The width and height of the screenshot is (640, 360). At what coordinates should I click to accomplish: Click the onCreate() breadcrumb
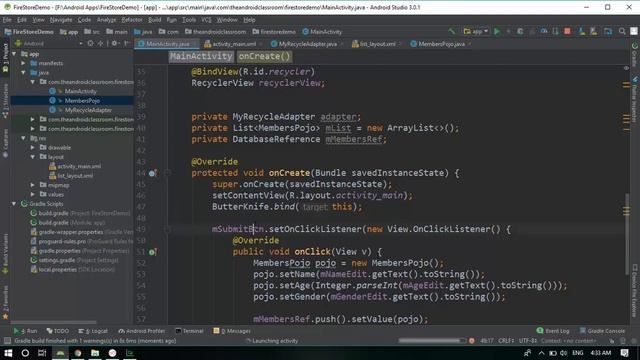pyautogui.click(x=264, y=56)
